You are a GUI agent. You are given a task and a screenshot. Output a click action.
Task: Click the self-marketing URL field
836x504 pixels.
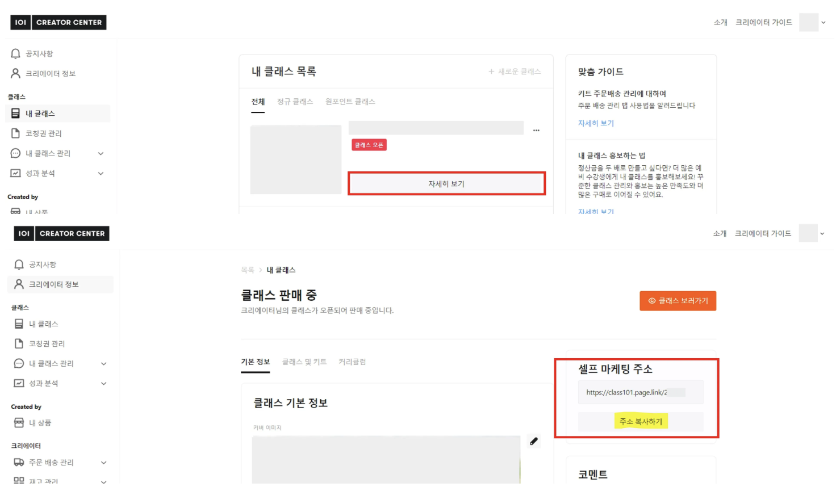click(x=640, y=392)
